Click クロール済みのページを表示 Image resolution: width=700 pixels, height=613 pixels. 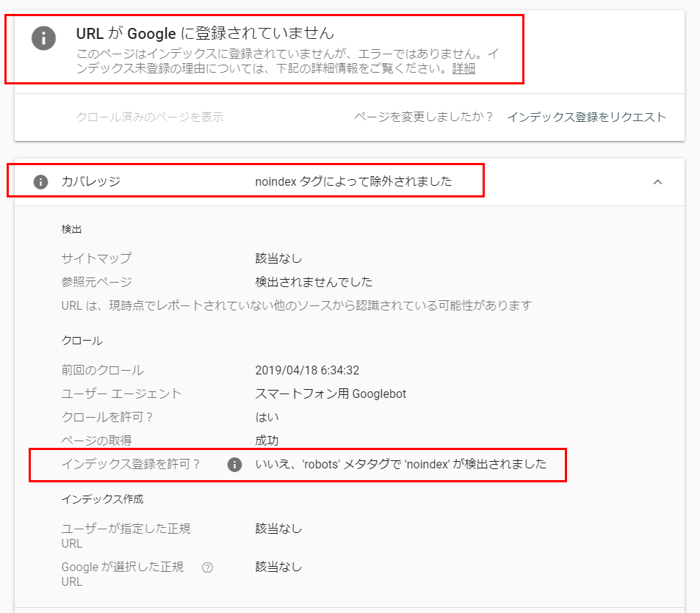pos(150,117)
